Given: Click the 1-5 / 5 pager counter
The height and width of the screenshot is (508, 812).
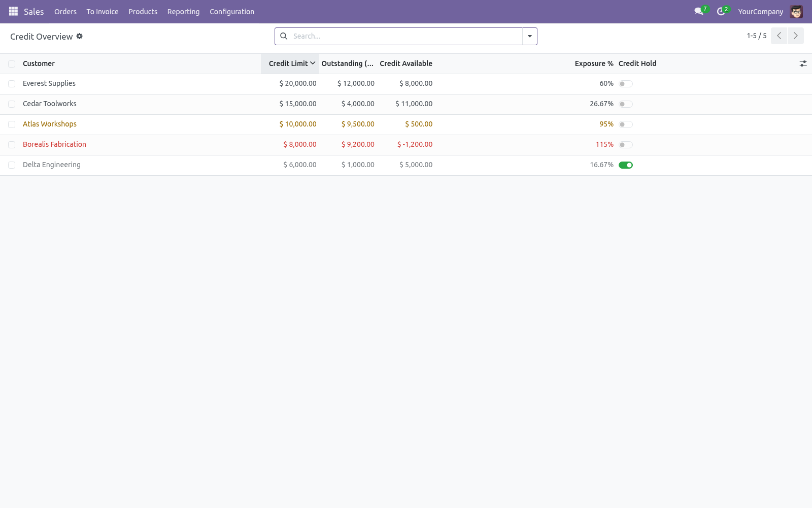Looking at the screenshot, I should coord(757,36).
